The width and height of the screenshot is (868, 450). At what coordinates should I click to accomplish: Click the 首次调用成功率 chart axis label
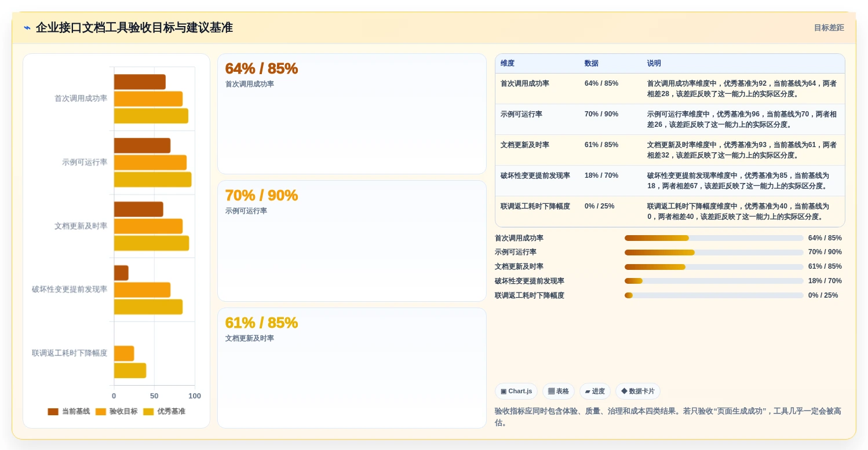click(x=81, y=98)
